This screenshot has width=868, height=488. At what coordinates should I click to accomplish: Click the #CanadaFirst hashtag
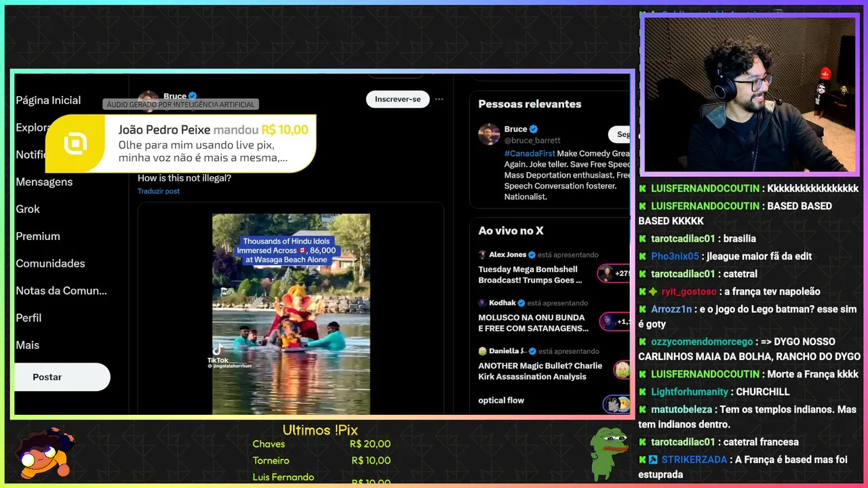(531, 153)
